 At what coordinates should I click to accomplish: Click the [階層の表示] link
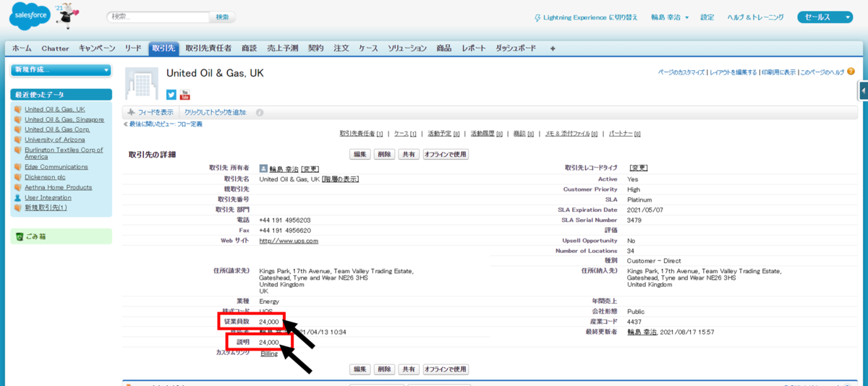(x=340, y=179)
